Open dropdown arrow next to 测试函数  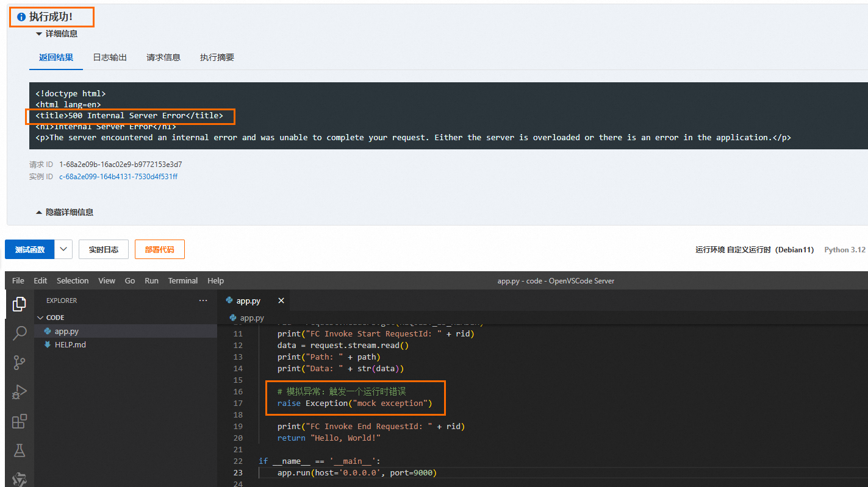pos(63,249)
